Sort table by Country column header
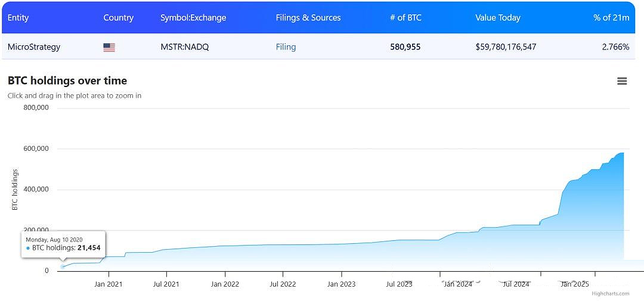Screen dimensions: 644x301 118,18
